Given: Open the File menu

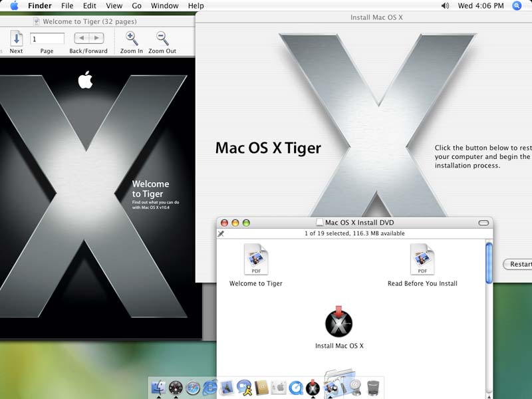Looking at the screenshot, I should pos(67,6).
